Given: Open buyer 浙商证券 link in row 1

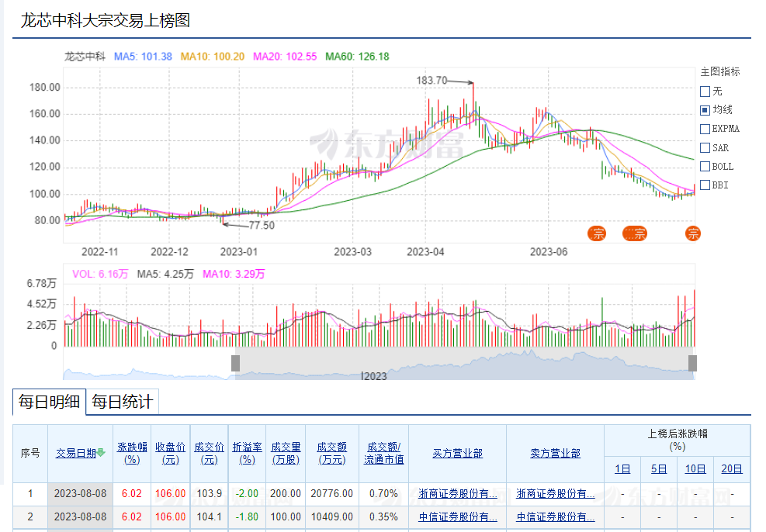Looking at the screenshot, I should (457, 493).
